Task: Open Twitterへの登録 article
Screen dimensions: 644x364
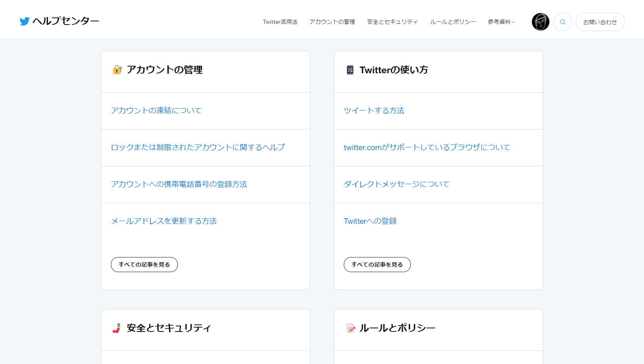Action: click(370, 221)
